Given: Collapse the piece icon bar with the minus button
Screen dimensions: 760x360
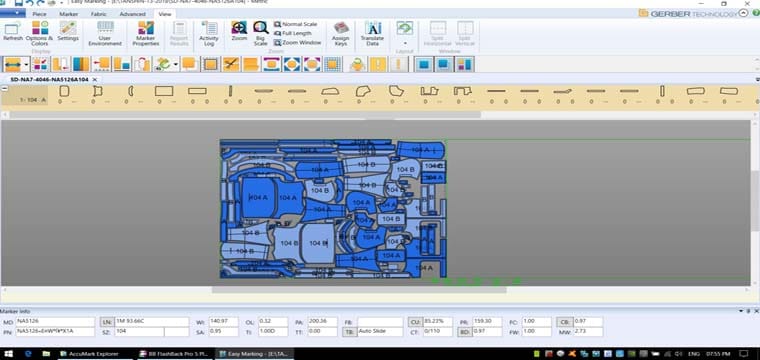Looking at the screenshot, I should click(4, 88).
